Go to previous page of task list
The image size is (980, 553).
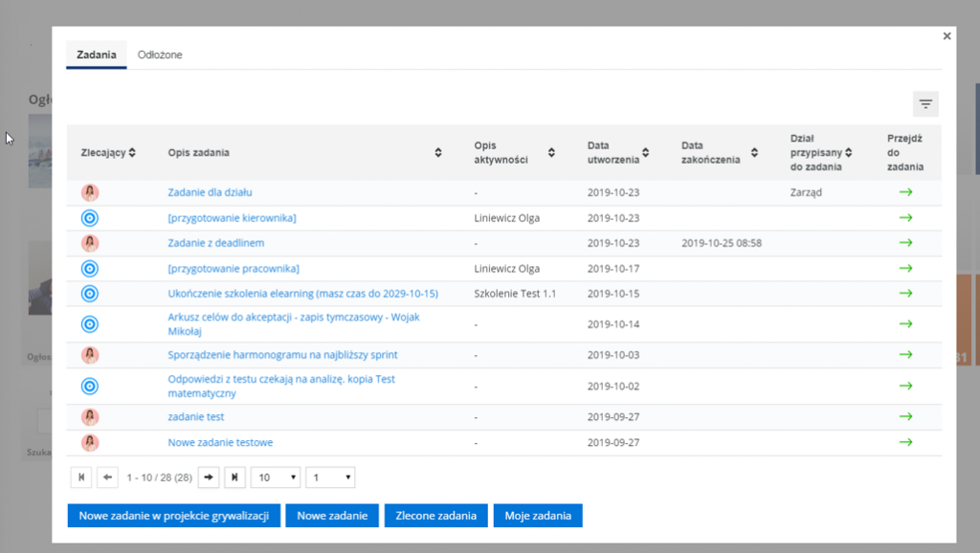click(107, 477)
